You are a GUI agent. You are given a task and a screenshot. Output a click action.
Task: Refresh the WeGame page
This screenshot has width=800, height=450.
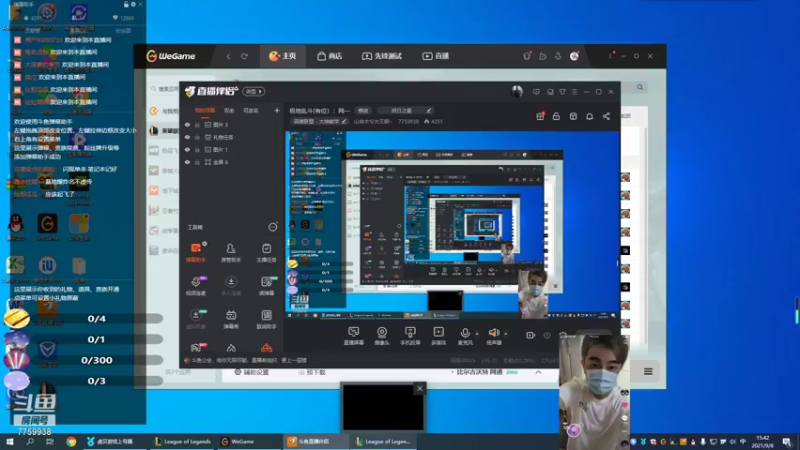[244, 56]
